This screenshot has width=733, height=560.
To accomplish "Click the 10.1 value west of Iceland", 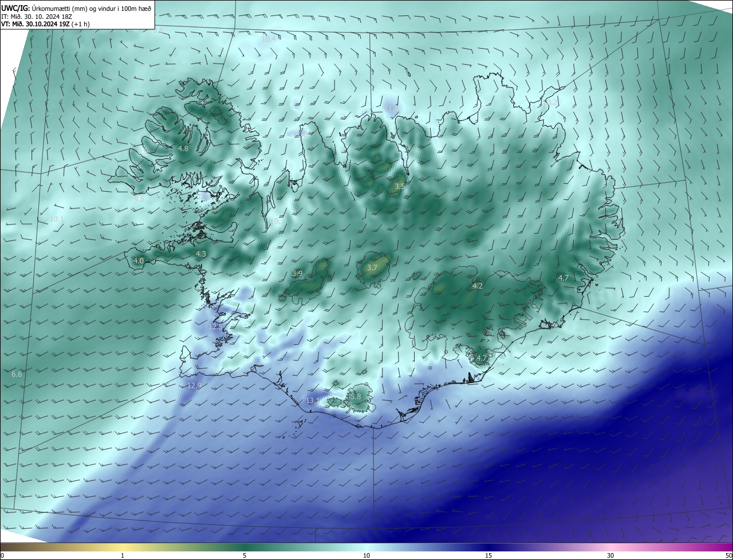I will (57, 219).
